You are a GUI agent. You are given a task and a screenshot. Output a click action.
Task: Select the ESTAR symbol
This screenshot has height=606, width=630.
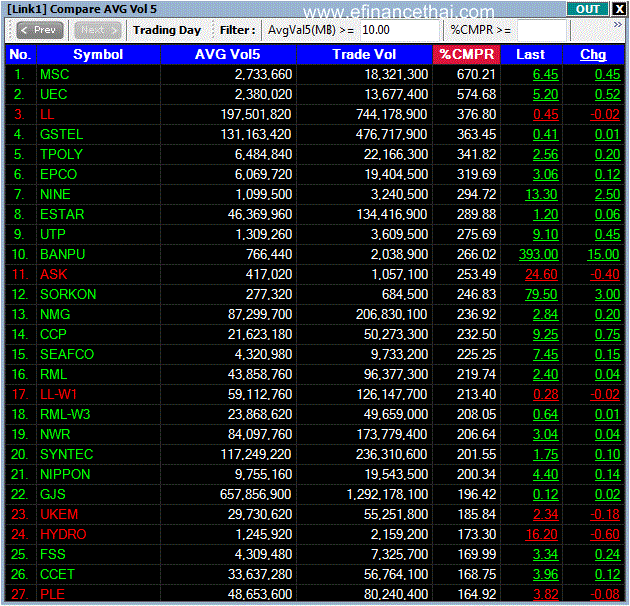pos(62,214)
